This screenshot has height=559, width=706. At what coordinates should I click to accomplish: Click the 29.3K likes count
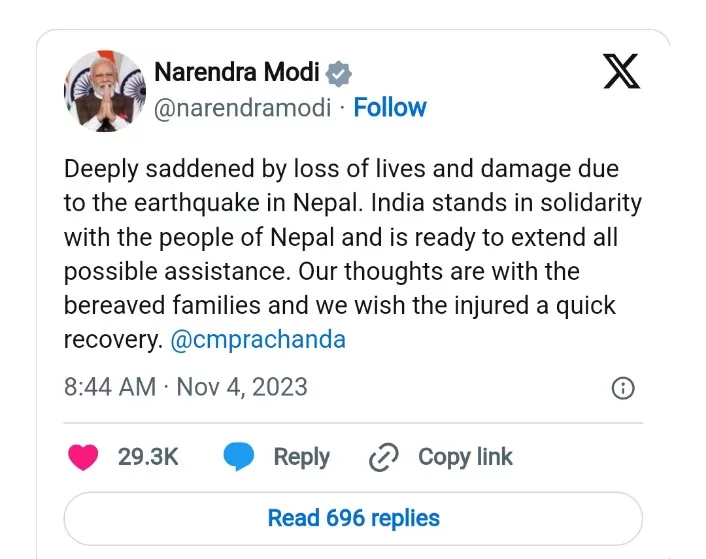point(148,457)
